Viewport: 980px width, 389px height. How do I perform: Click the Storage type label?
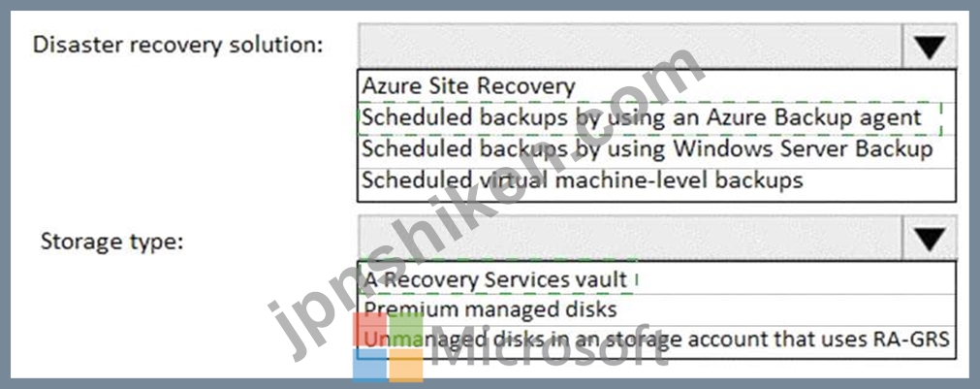coord(111,242)
